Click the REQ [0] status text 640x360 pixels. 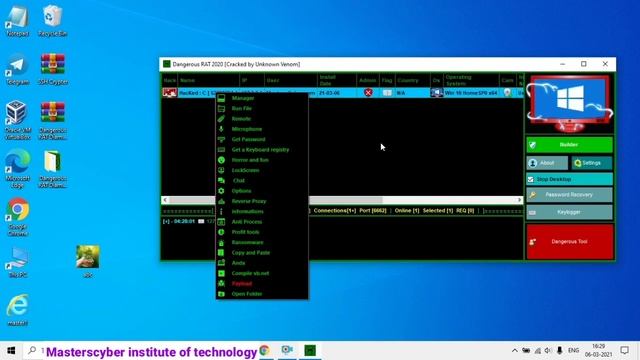pyautogui.click(x=465, y=211)
